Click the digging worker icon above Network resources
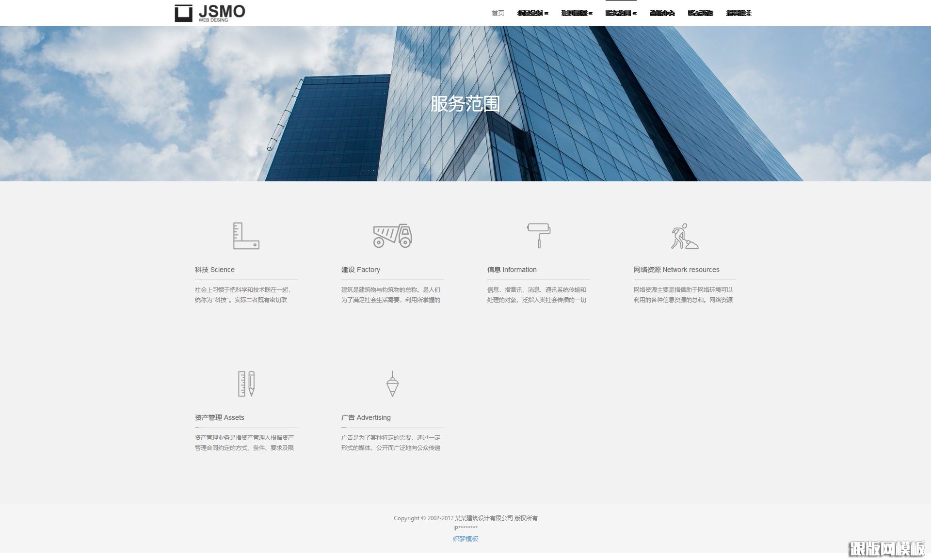 click(685, 236)
